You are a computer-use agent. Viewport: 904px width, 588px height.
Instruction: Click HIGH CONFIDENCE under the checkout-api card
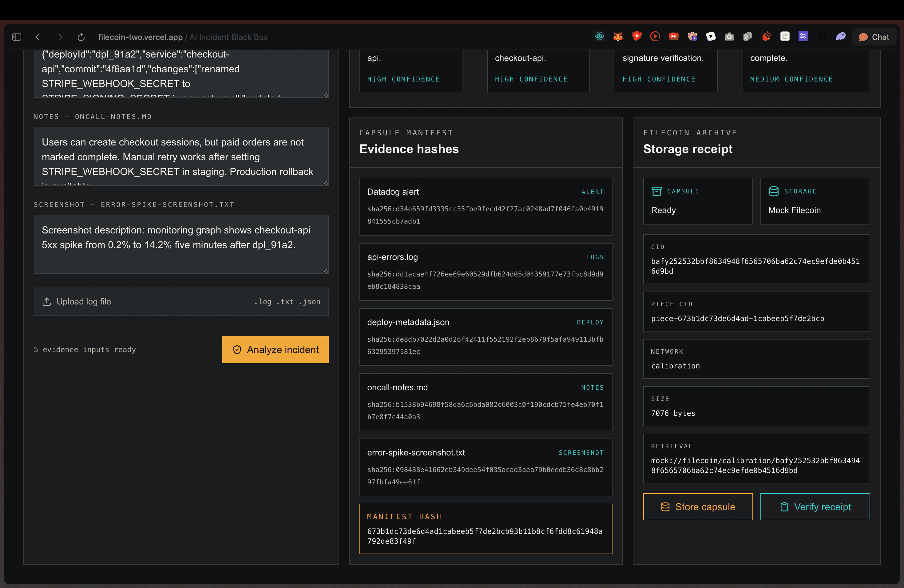tap(531, 79)
